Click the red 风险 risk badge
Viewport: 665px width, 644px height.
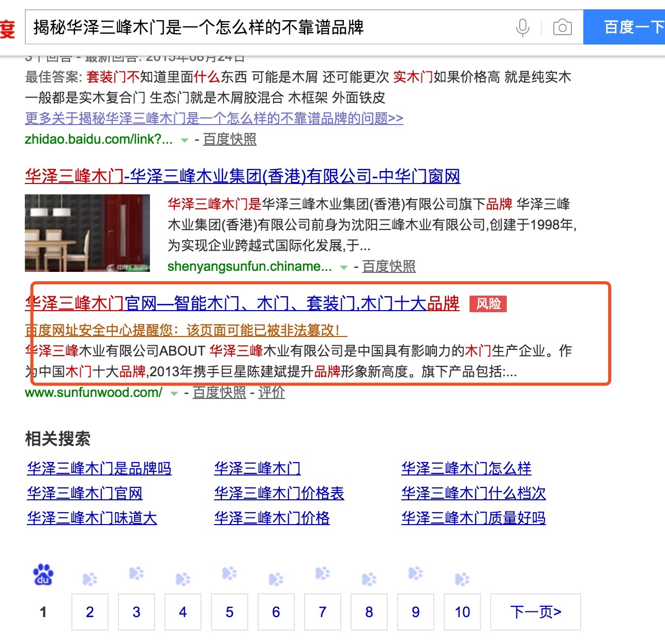[488, 303]
